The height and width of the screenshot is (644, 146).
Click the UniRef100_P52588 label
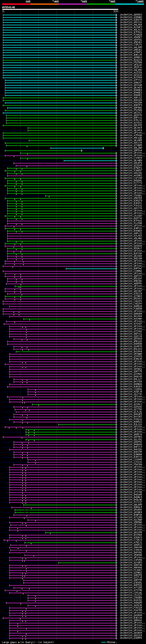pyautogui.click(x=131, y=63)
